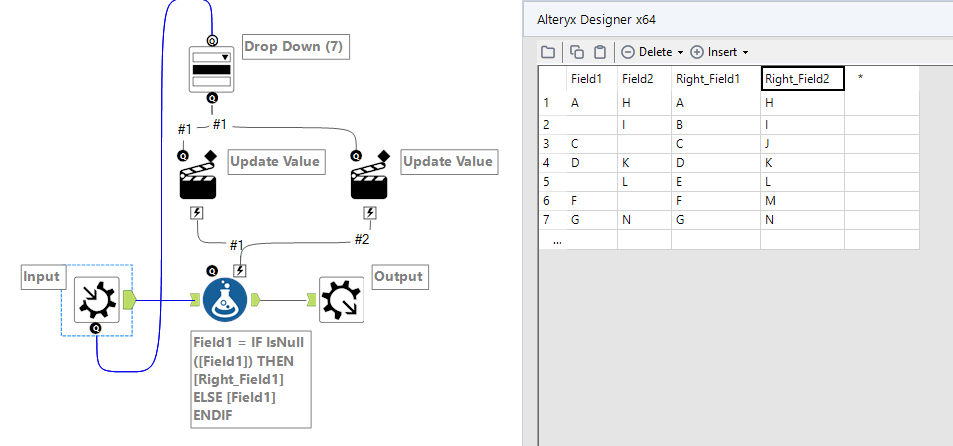
Task: Select the Field1 column header
Action: 592,78
